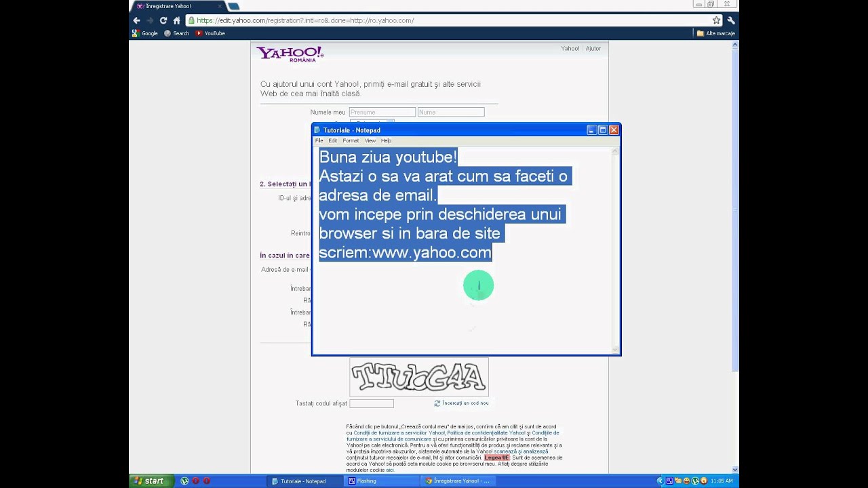Open Condiții de furnizare a serviciilor Yahoo! link
The image size is (868, 488).
point(399,432)
